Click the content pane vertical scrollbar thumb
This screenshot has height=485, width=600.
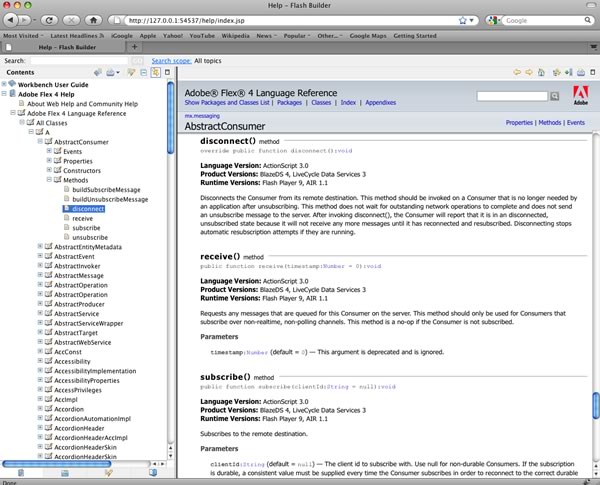[596, 406]
